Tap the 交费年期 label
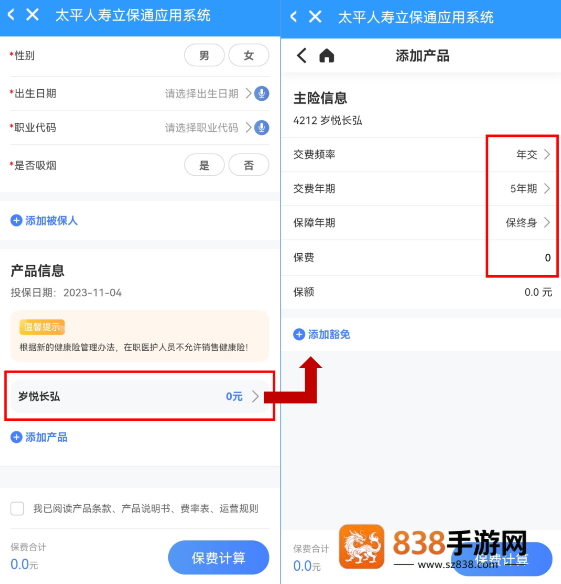 tap(314, 188)
